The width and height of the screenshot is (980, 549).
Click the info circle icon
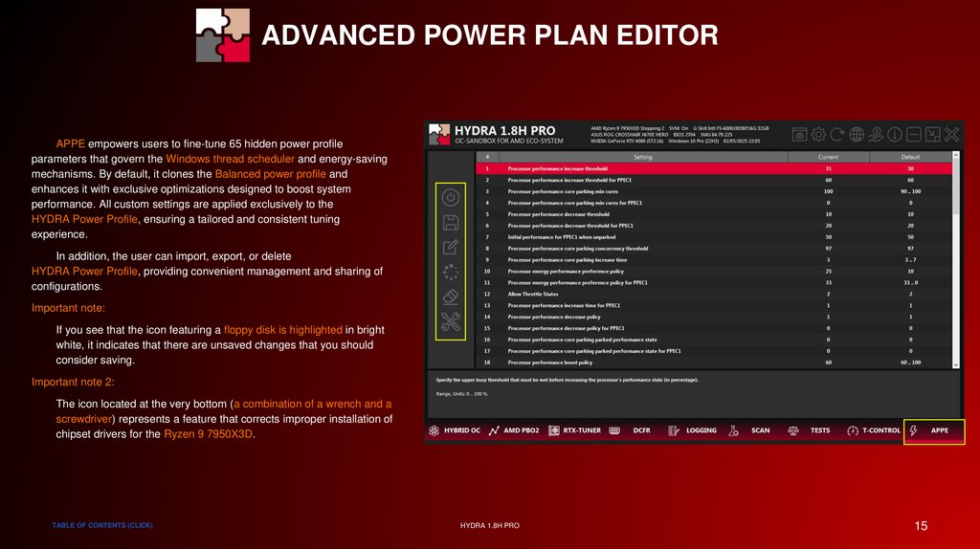(x=895, y=134)
